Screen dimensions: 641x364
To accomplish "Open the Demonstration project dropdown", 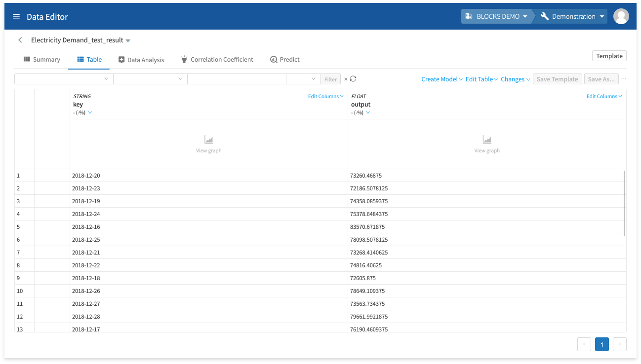I will (x=573, y=16).
